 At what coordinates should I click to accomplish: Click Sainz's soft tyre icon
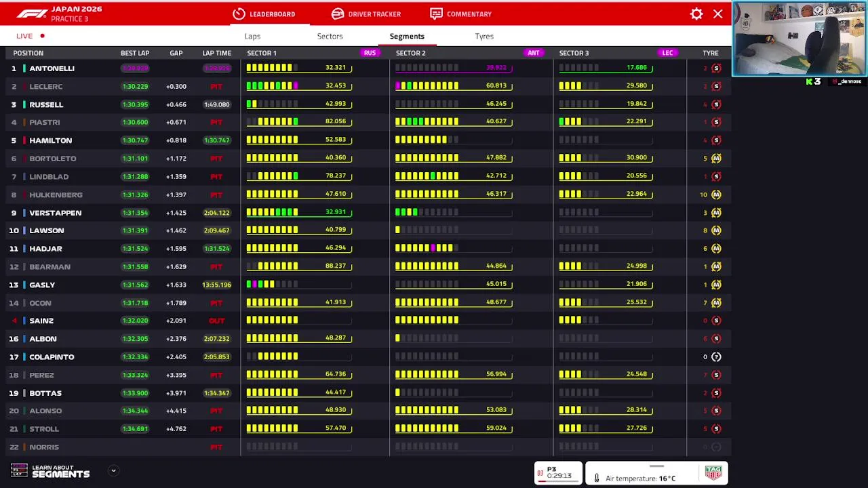pos(716,321)
